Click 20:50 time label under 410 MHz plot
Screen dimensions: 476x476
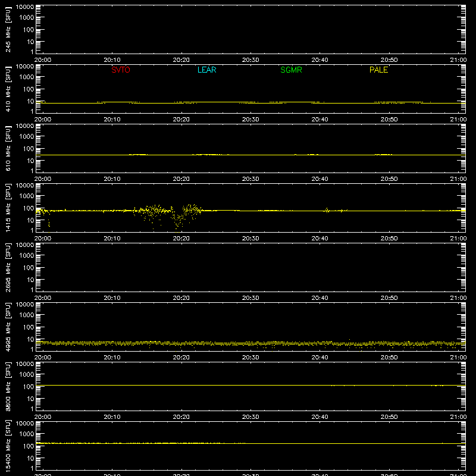(389, 120)
